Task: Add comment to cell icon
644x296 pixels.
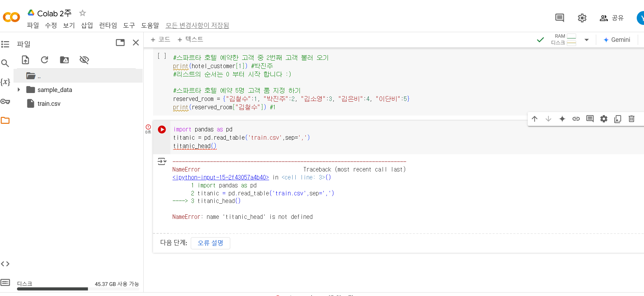Action: click(x=590, y=119)
